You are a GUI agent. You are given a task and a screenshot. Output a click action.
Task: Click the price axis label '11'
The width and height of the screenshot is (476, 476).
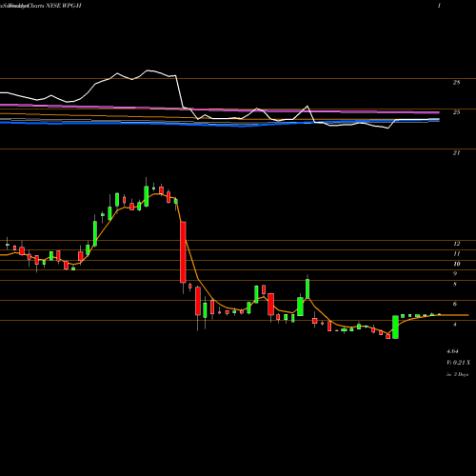pyautogui.click(x=456, y=253)
